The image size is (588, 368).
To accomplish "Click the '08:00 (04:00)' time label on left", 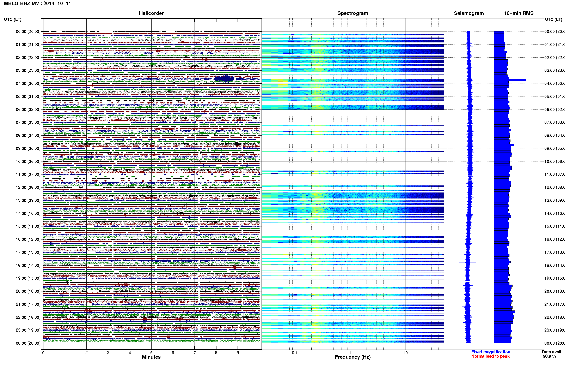I will tap(28, 135).
